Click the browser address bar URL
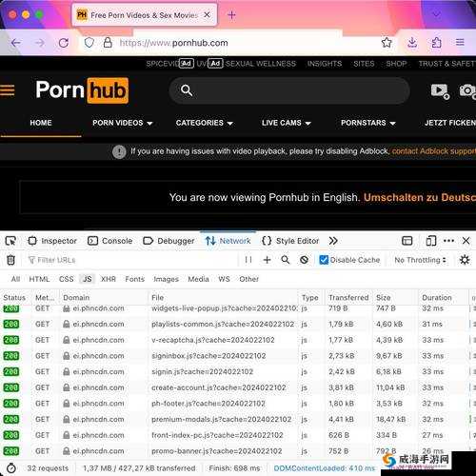This screenshot has width=476, height=476. (173, 43)
